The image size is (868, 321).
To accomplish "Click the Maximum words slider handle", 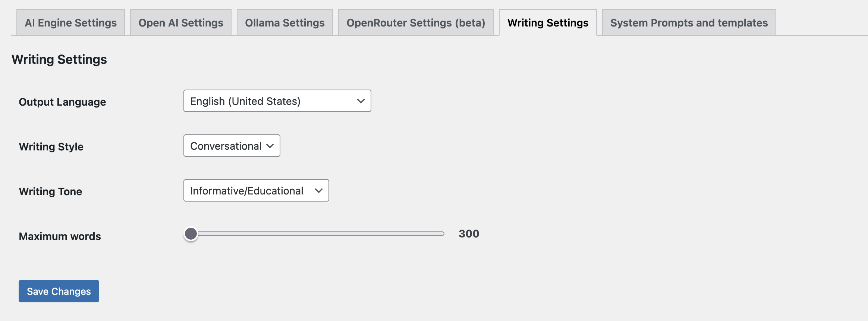I will pos(191,234).
